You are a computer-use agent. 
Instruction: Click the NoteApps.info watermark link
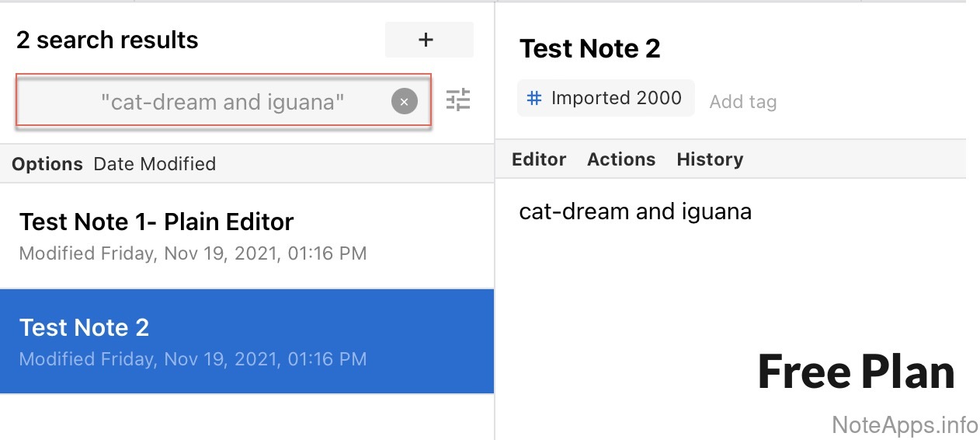905,424
